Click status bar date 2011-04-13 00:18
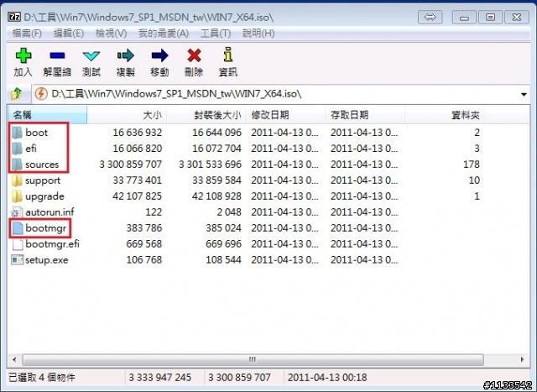537x392 pixels. coord(327,378)
